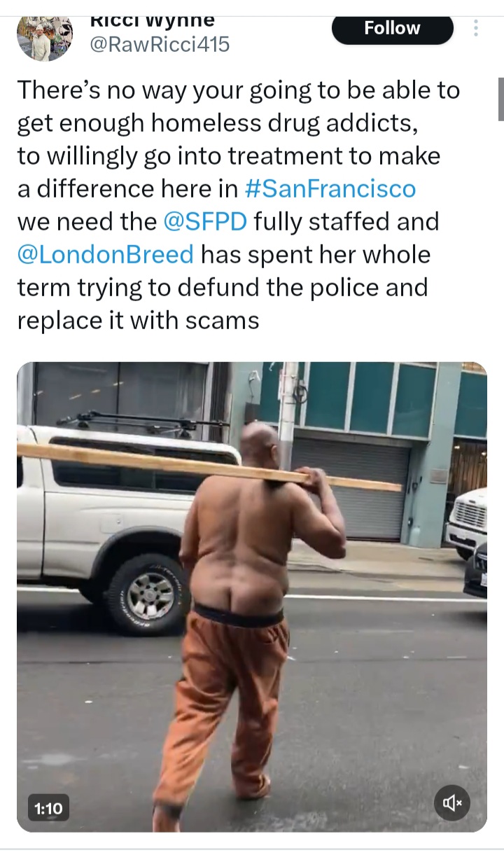Click the teal building in the video's corner
The image size is (504, 855).
(378, 399)
